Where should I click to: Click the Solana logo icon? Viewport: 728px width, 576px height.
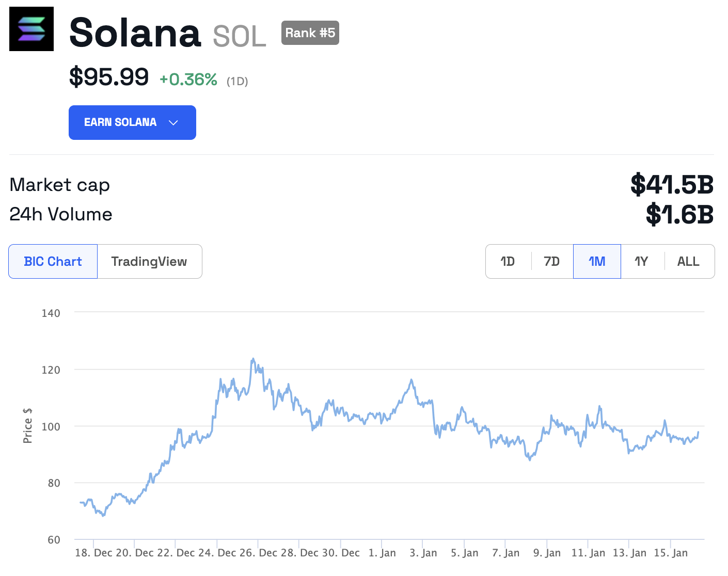pyautogui.click(x=31, y=29)
